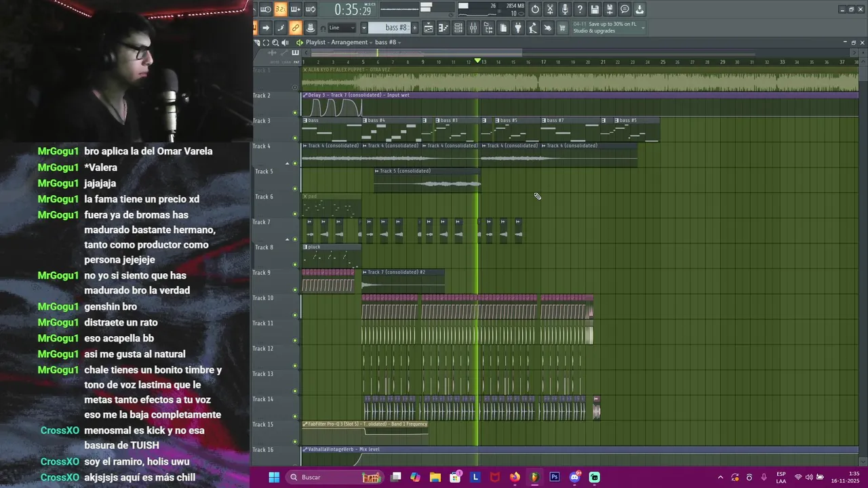Click the Playlist horizontal scrollbar thumb
This screenshot has width=868, height=488.
click(x=416, y=52)
